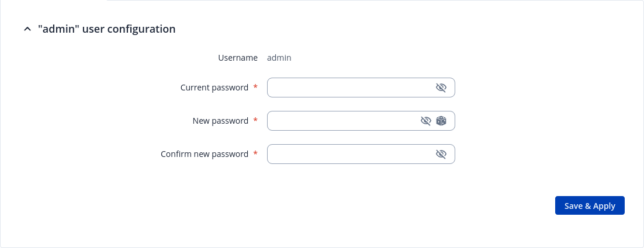Toggle visibility of the Current password field
644x248 pixels.
441,88
